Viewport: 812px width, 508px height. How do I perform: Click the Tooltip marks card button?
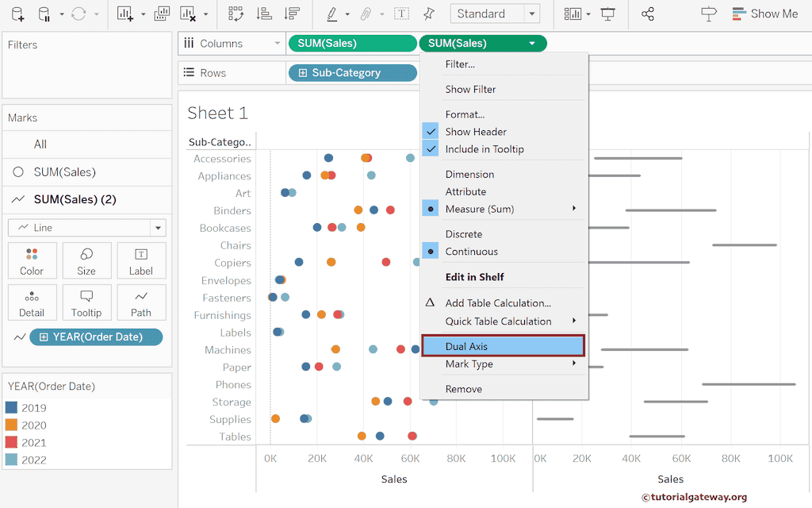[86, 302]
